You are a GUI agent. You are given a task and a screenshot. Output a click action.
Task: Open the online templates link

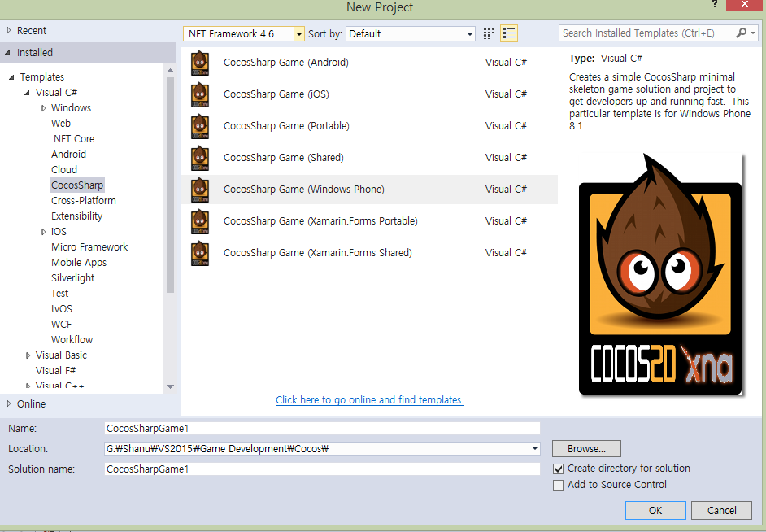click(369, 400)
